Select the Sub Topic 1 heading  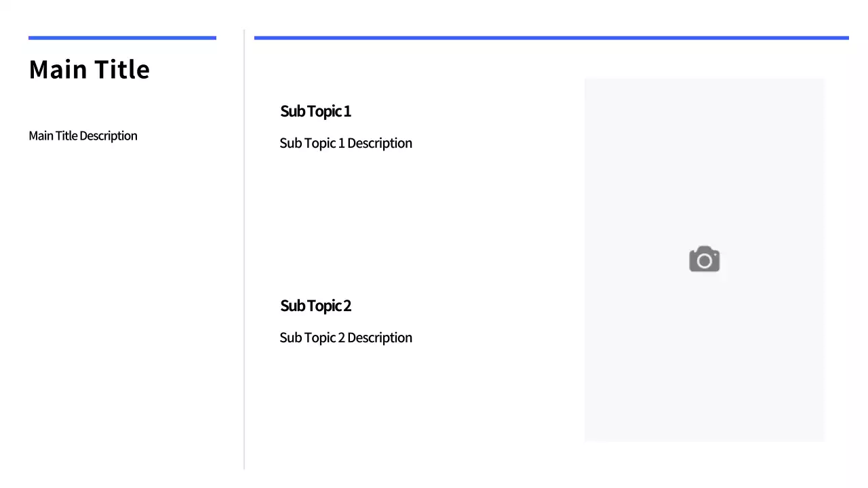[315, 111]
